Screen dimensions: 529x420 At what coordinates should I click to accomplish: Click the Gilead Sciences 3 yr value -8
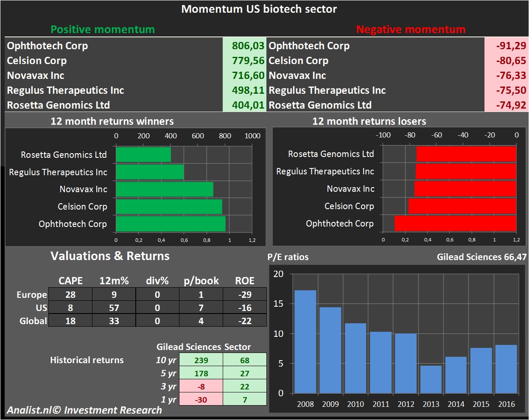201,386
